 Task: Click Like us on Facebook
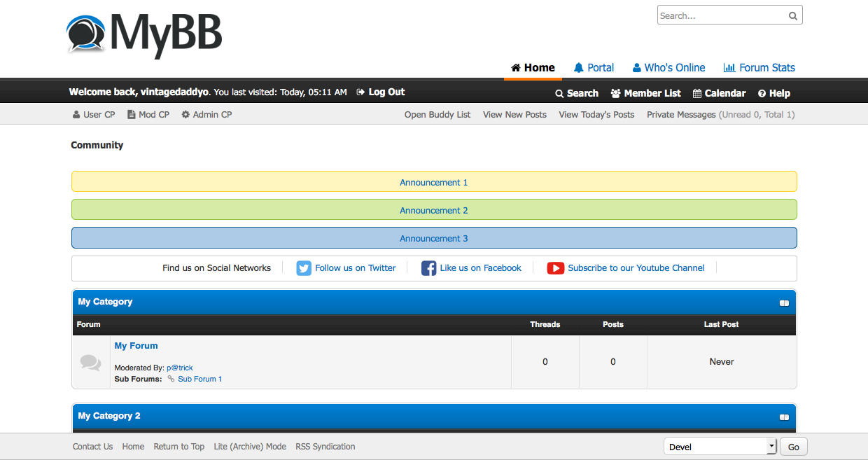pyautogui.click(x=481, y=268)
